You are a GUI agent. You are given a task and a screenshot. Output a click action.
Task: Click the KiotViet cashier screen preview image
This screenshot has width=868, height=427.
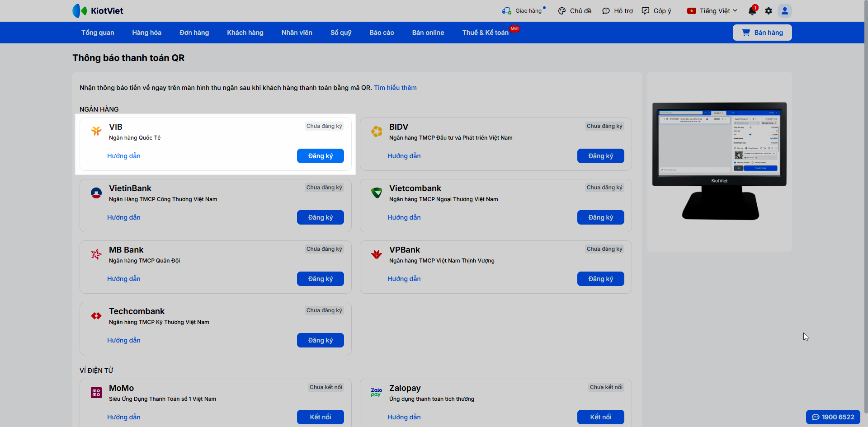point(719,161)
